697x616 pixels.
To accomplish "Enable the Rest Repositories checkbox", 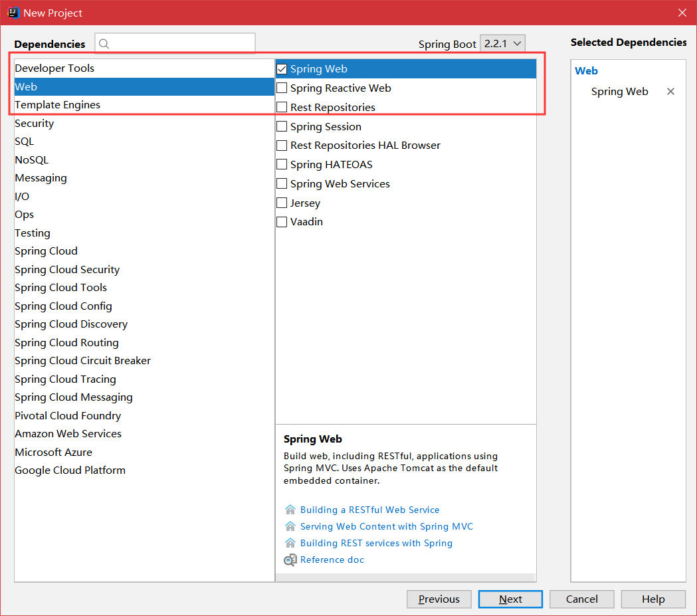I will click(282, 107).
